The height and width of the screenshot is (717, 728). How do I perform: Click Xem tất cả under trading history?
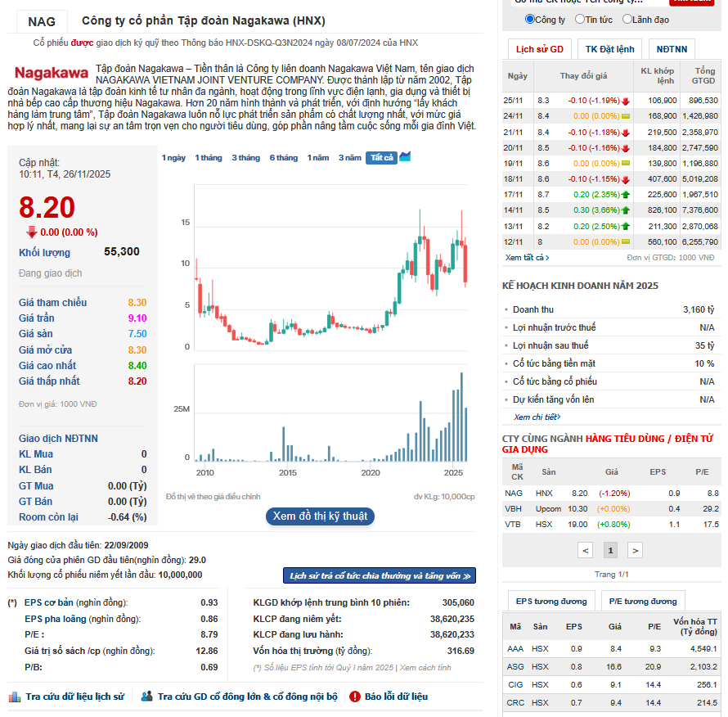pyautogui.click(x=527, y=258)
